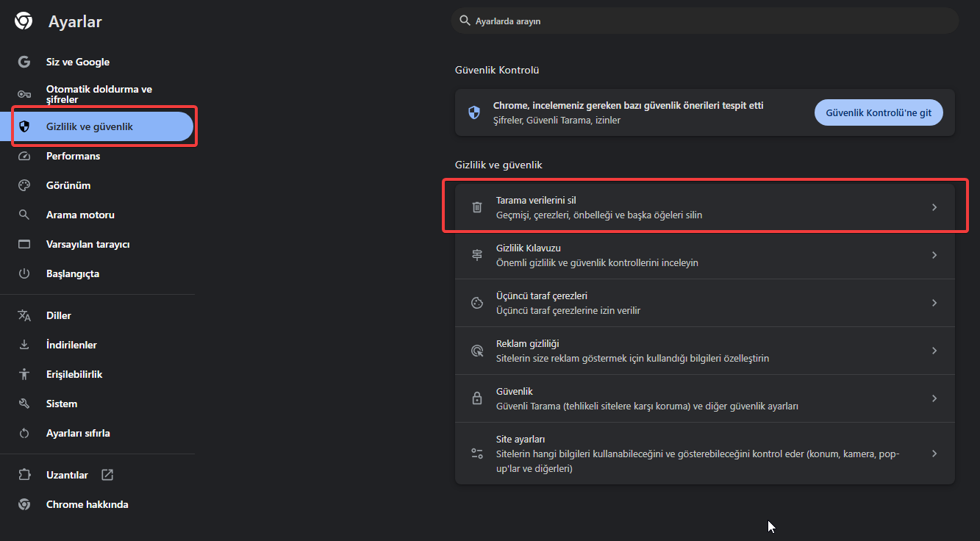Click Güvenlik Kontrolü'ne git button
This screenshot has height=541, width=980.
point(879,112)
